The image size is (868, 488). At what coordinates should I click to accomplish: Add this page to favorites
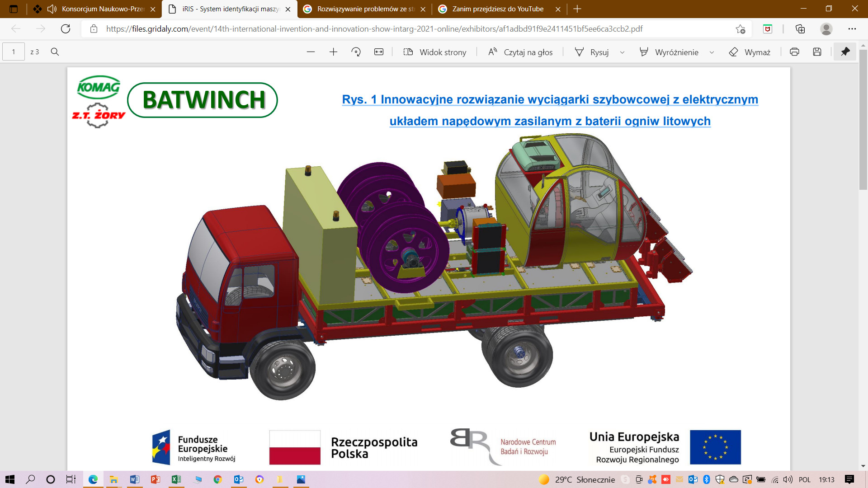[x=741, y=29]
